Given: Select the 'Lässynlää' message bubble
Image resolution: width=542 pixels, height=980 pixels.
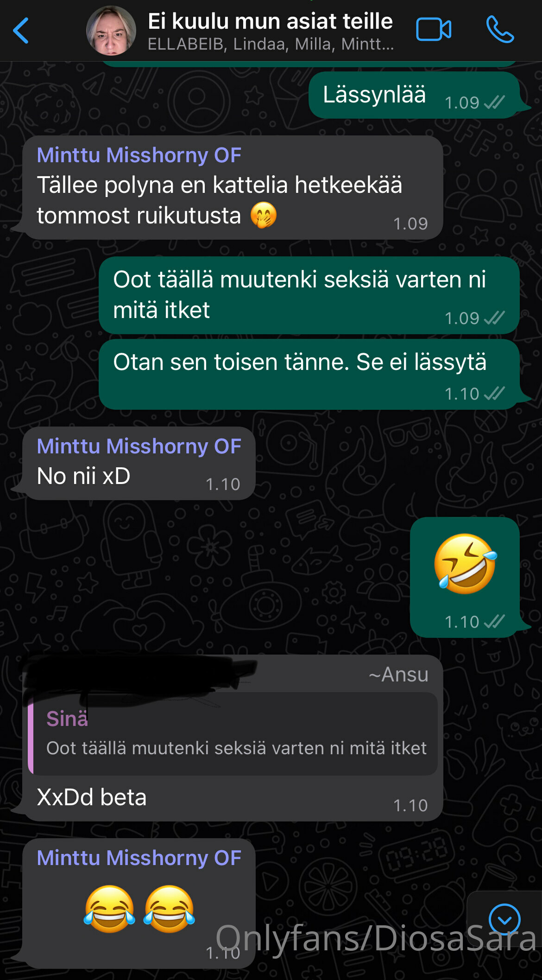Looking at the screenshot, I should (414, 95).
